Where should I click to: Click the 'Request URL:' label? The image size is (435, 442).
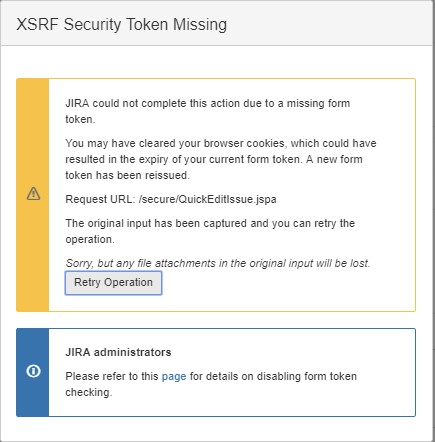(x=100, y=199)
